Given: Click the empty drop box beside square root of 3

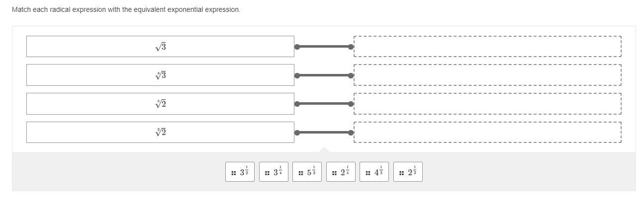Looking at the screenshot, I should (x=487, y=47).
